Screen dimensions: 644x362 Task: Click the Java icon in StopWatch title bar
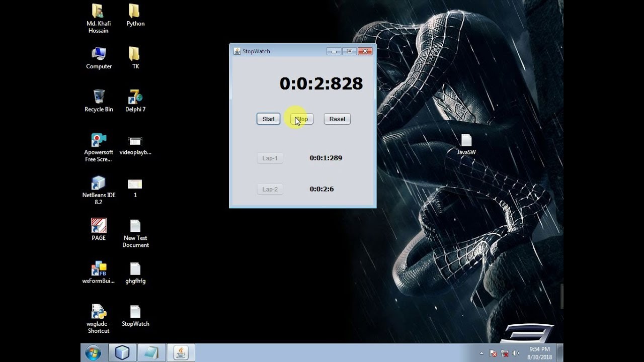(x=237, y=51)
